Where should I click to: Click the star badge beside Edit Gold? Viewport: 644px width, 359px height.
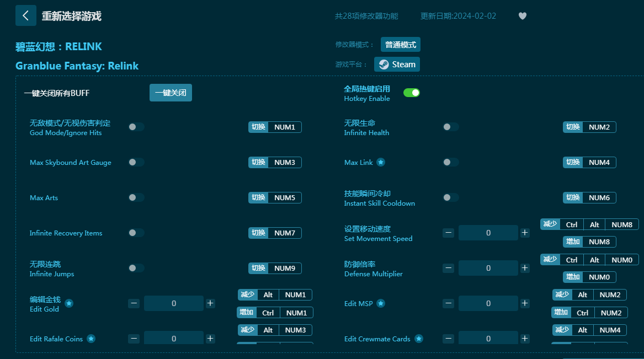coord(69,303)
